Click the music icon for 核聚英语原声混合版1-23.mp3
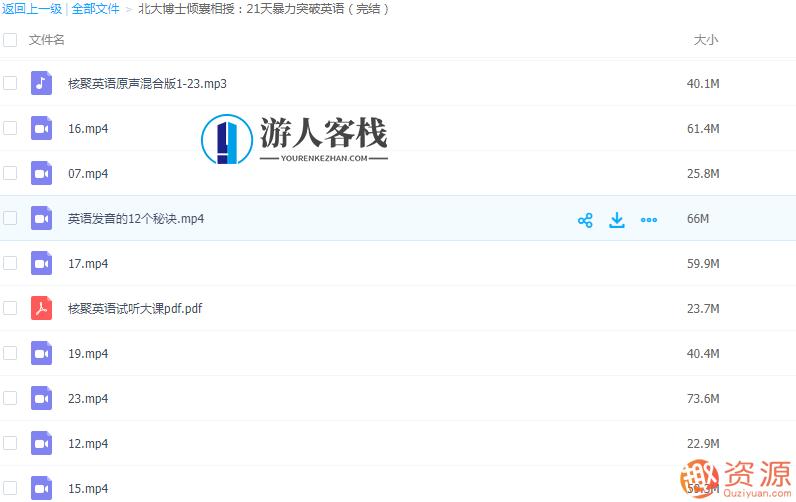 click(x=41, y=83)
